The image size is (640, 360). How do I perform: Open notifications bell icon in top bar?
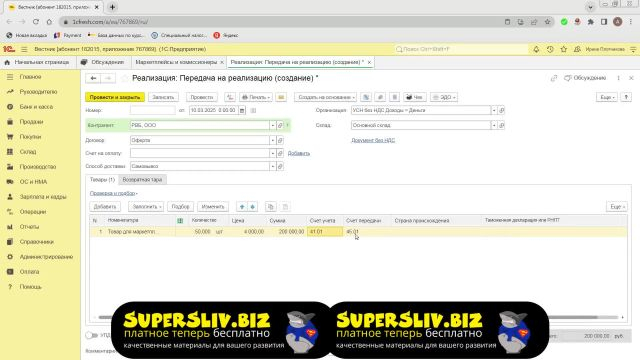536,49
